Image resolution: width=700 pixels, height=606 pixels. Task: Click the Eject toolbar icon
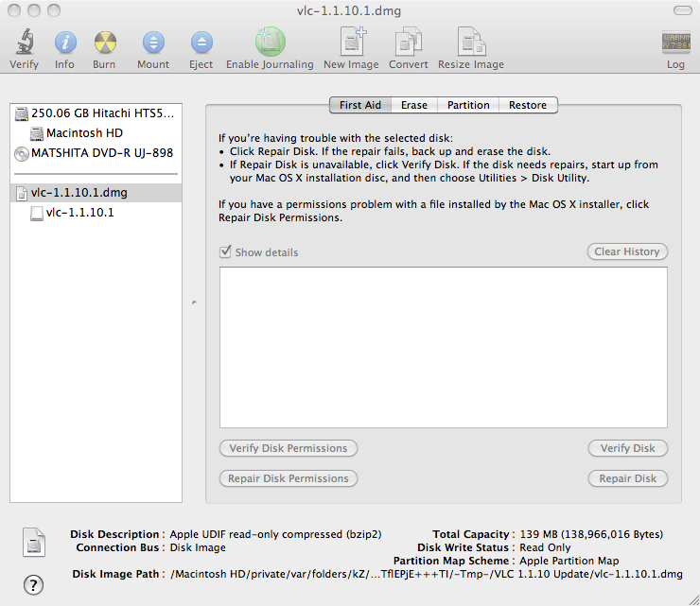tap(201, 43)
